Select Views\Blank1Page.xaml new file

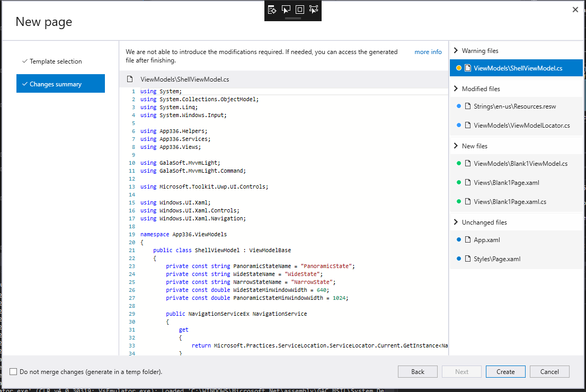tap(516, 182)
